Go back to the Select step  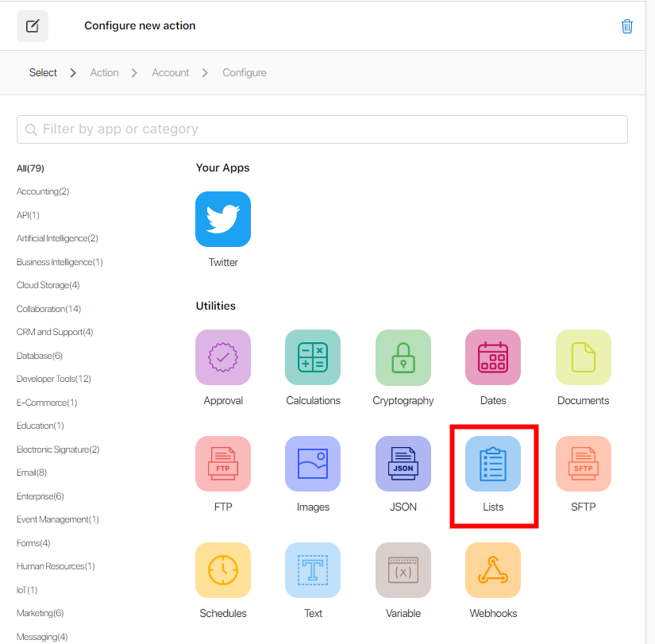[43, 72]
